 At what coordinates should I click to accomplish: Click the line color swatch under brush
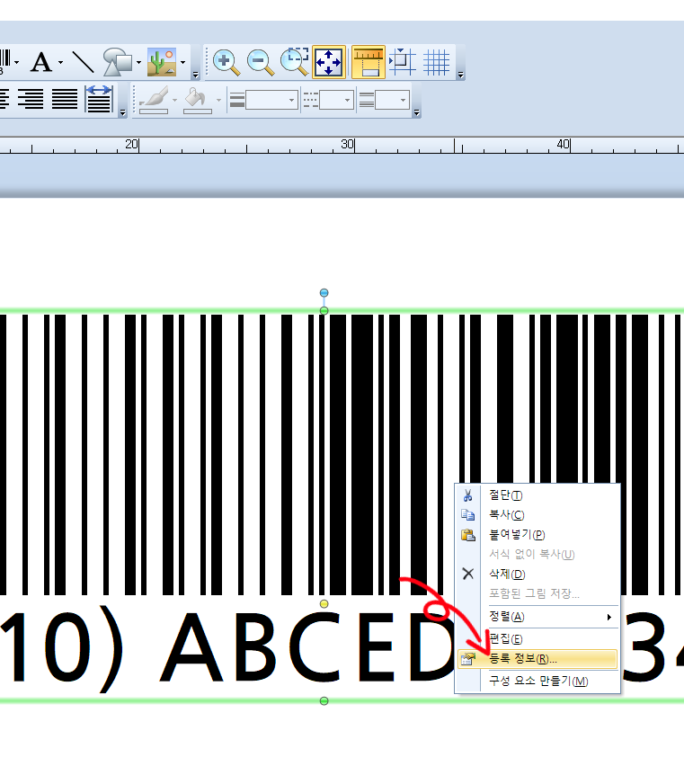[x=154, y=111]
